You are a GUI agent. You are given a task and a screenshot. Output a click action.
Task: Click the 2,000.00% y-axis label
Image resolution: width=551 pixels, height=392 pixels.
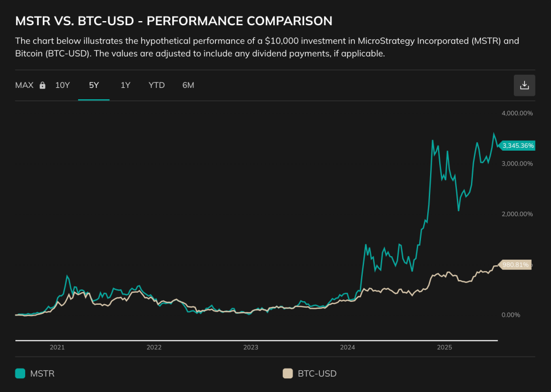click(x=517, y=214)
